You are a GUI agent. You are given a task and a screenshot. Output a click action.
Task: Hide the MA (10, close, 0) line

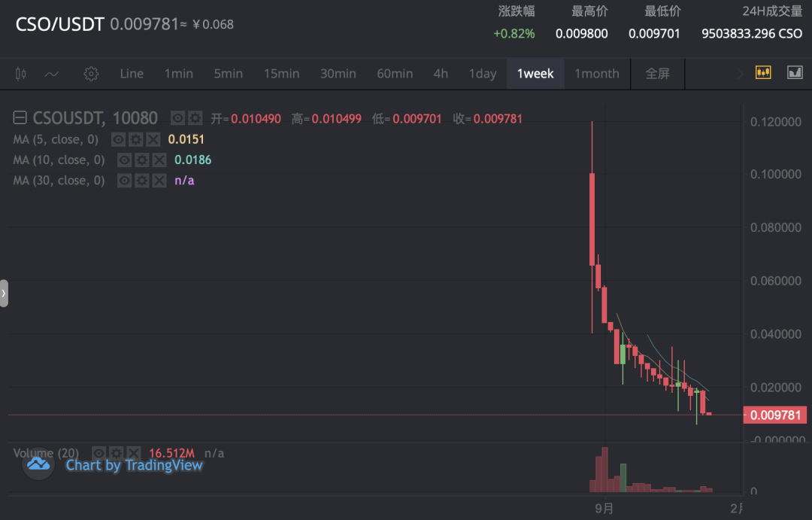point(124,160)
